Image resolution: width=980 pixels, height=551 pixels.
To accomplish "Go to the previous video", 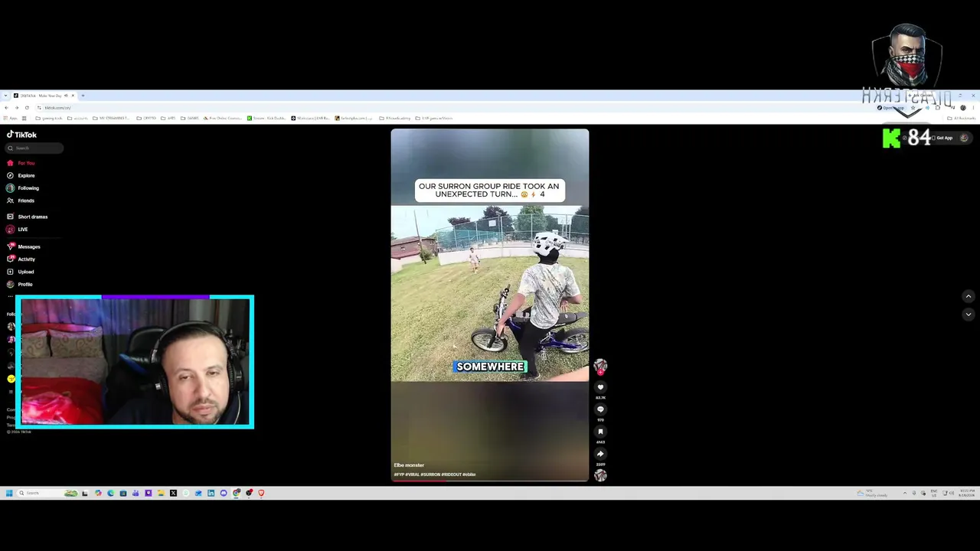I will tap(969, 296).
